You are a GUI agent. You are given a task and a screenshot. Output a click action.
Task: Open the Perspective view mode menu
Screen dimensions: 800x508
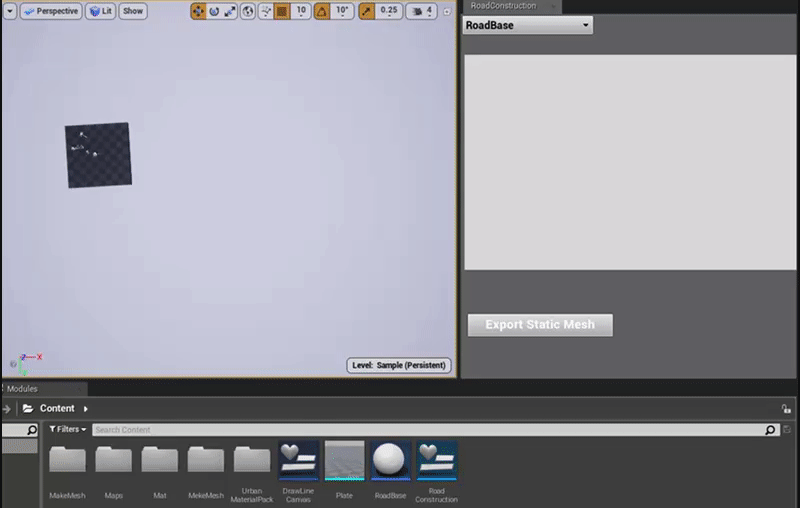coord(51,11)
